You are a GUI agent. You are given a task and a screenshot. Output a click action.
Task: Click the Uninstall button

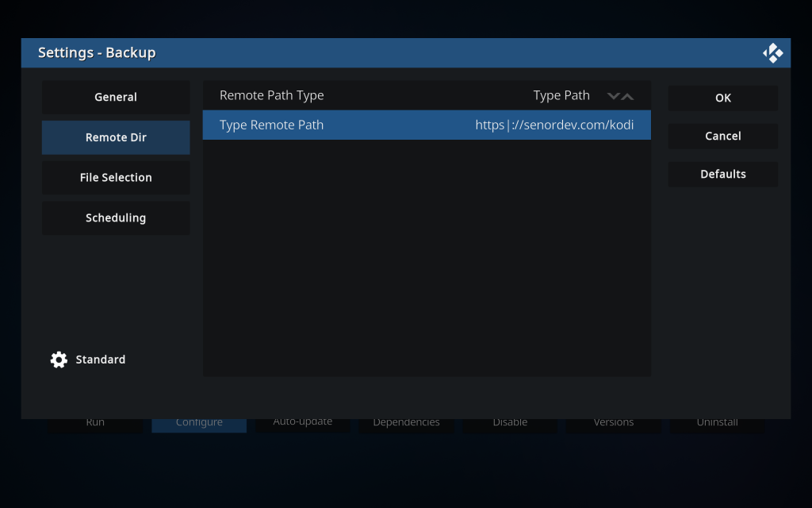[x=717, y=424]
